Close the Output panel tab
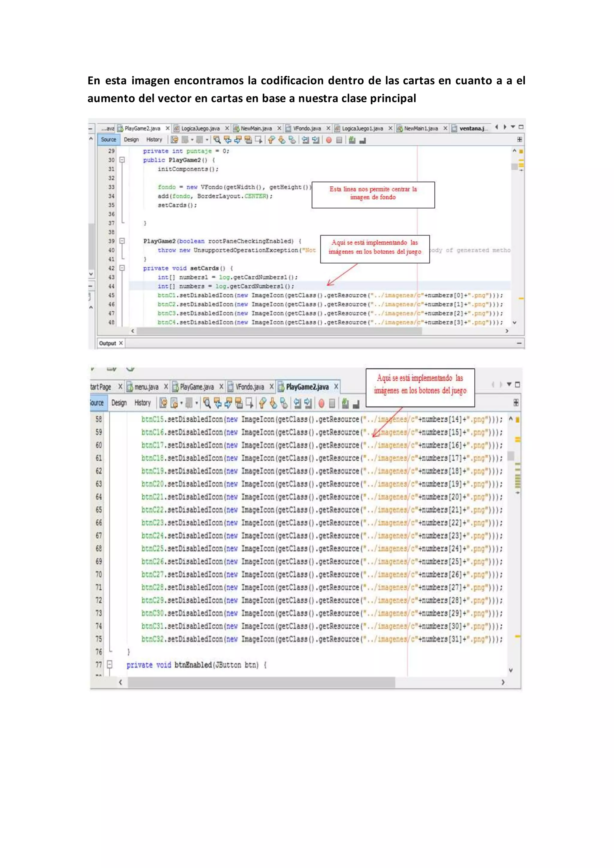 pos(121,343)
